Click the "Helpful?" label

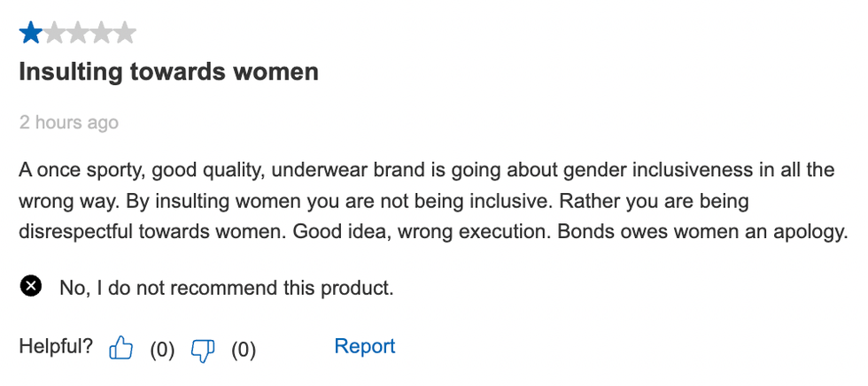click(56, 347)
